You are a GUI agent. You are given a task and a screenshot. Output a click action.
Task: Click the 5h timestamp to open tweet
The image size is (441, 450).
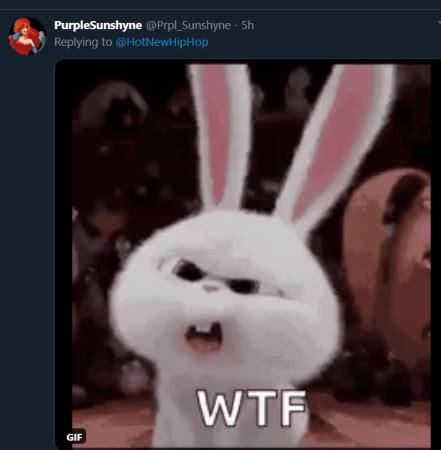click(247, 25)
